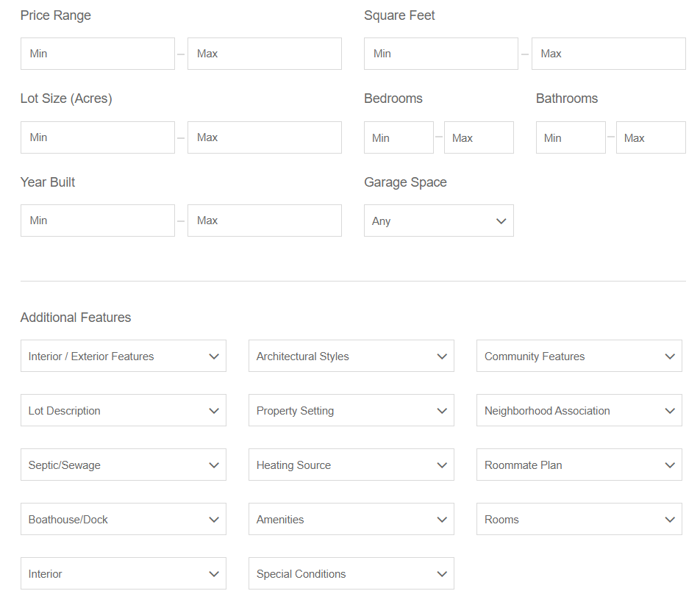This screenshot has width=700, height=602.
Task: Expand the Special Conditions dropdown
Action: click(x=351, y=573)
